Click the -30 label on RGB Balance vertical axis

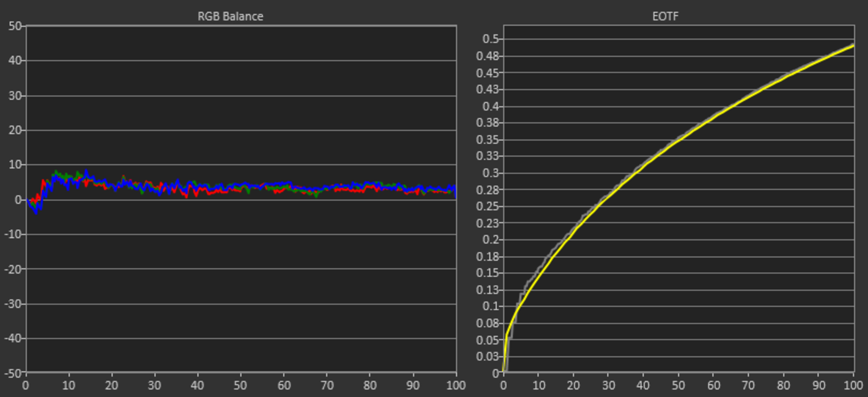pyautogui.click(x=13, y=304)
